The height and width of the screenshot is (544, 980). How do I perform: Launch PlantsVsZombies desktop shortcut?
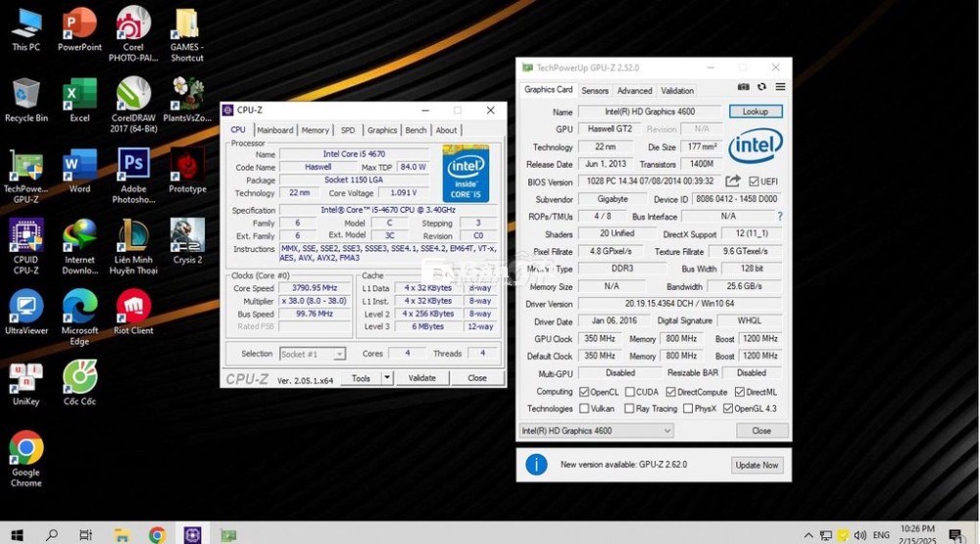(x=187, y=100)
